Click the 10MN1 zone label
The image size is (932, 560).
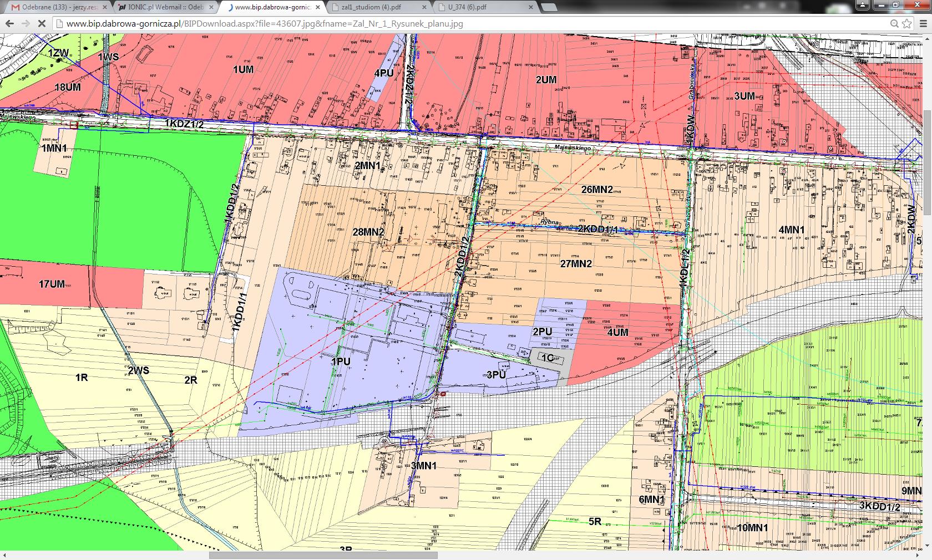pos(753,528)
